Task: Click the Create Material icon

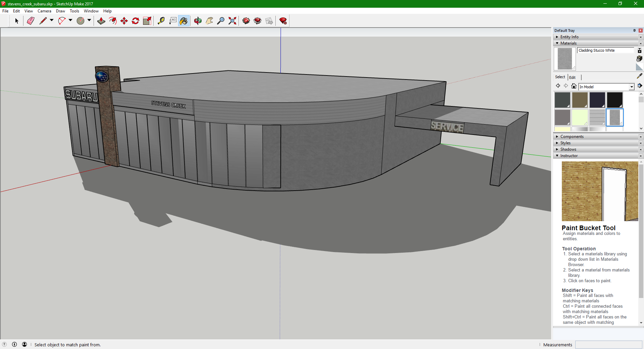Action: [640, 59]
